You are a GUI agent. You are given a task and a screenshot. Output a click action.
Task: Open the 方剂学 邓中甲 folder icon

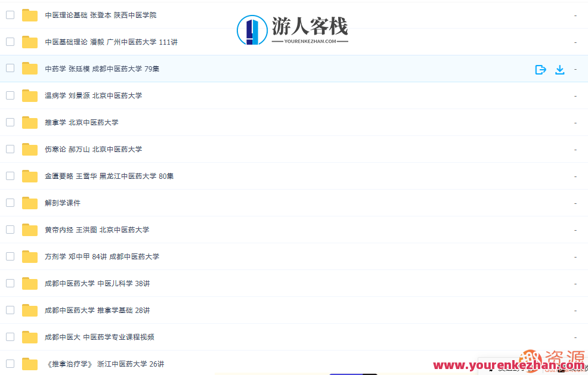29,256
